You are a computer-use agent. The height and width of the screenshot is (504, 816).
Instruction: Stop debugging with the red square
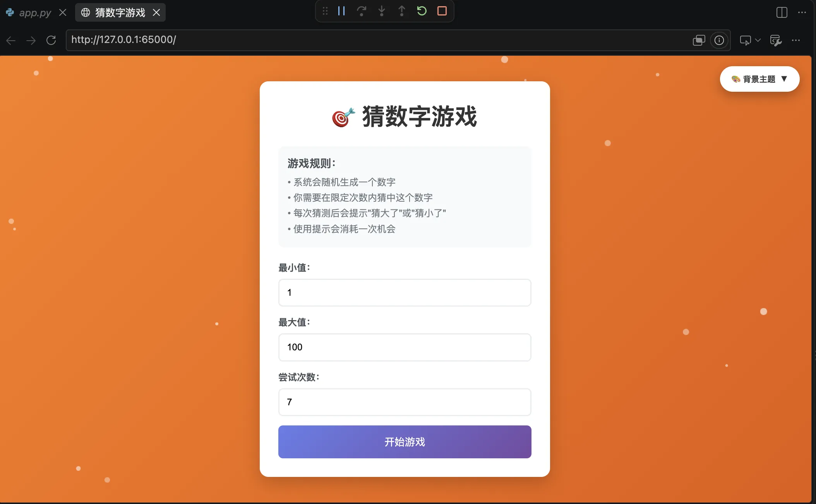point(442,11)
